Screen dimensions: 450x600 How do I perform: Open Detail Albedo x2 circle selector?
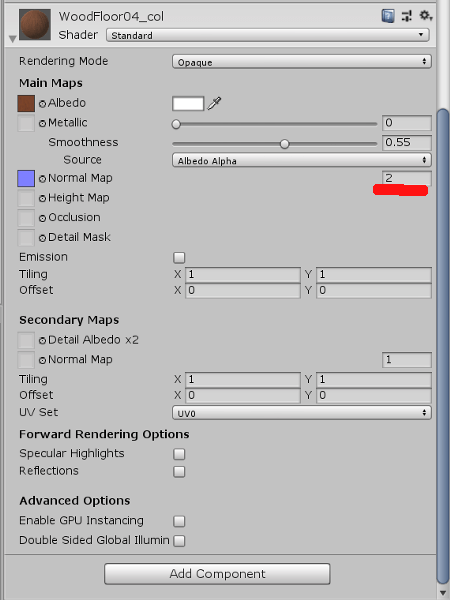pyautogui.click(x=42, y=341)
